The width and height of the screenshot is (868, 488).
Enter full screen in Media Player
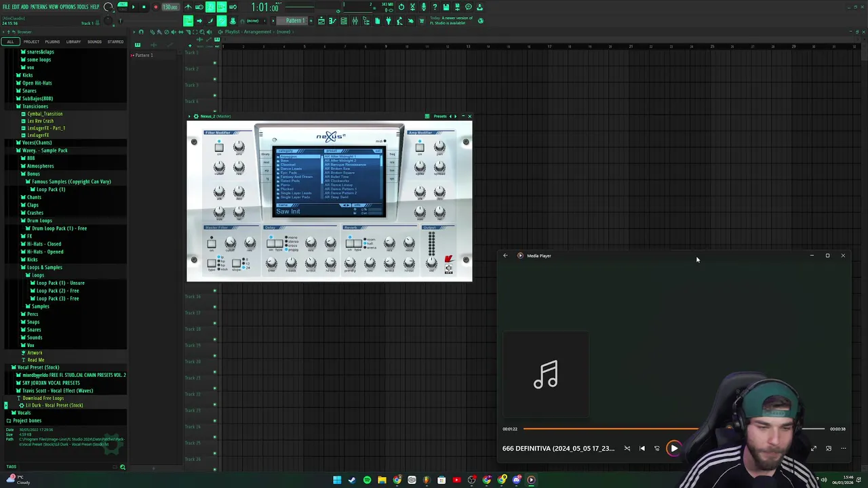pyautogui.click(x=814, y=448)
